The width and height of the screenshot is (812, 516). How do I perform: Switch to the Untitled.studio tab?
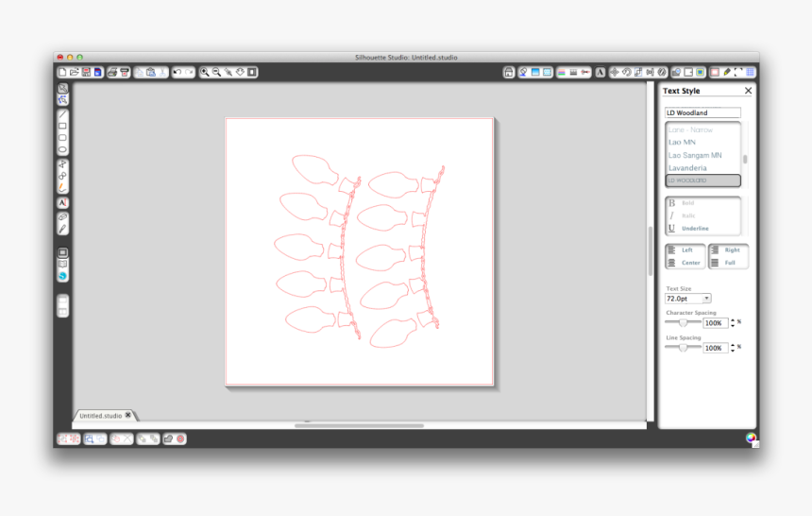click(100, 416)
